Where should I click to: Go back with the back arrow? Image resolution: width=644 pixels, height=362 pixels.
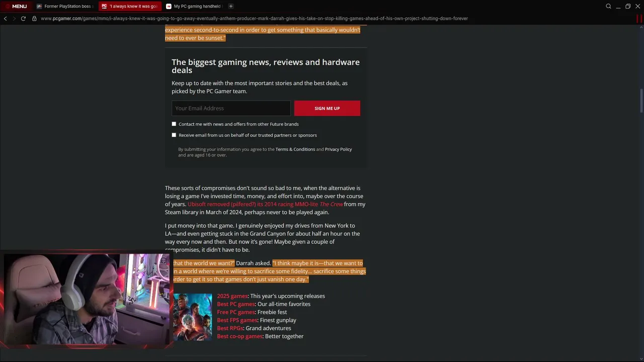(5, 19)
